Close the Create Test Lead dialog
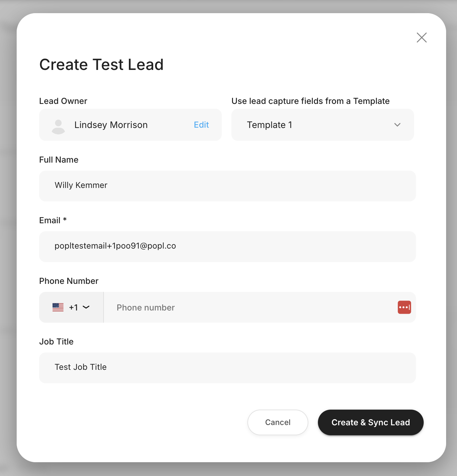 point(421,38)
